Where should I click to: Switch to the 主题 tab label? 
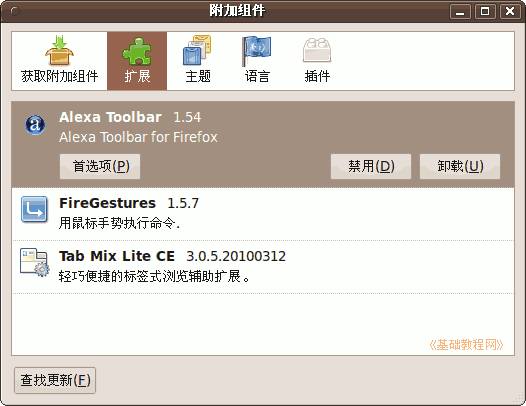[x=198, y=76]
